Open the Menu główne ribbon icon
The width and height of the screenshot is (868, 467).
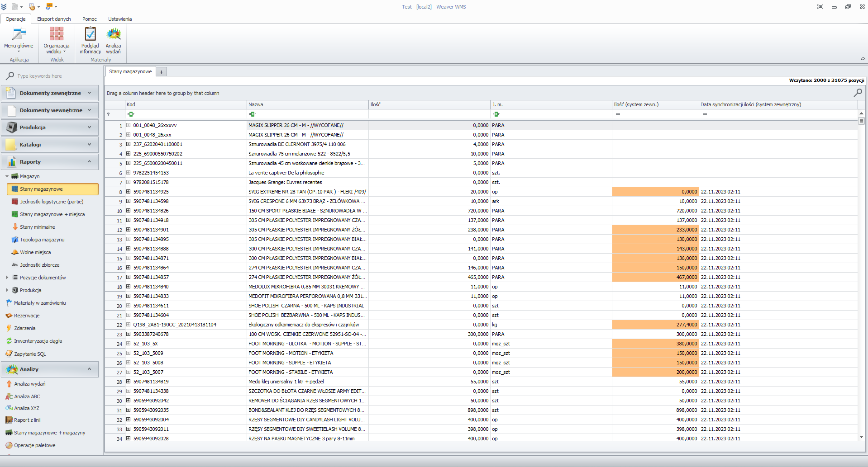pos(19,35)
